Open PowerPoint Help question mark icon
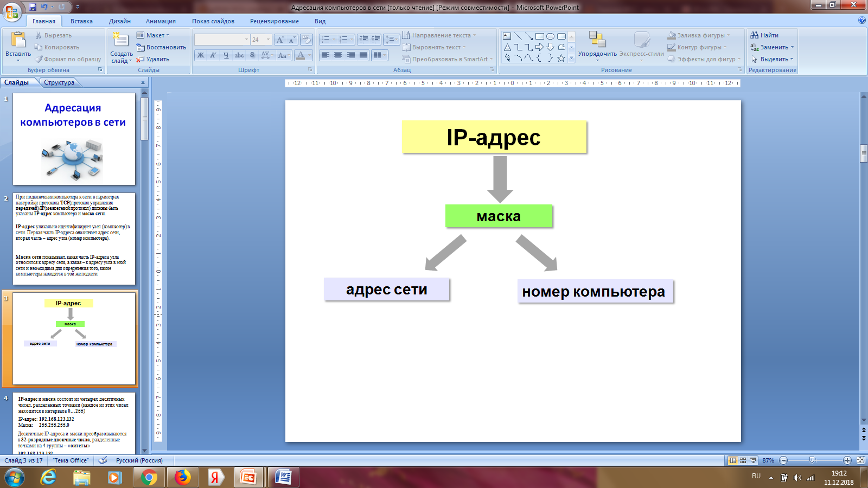Screen dimensions: 868x488 [862, 21]
